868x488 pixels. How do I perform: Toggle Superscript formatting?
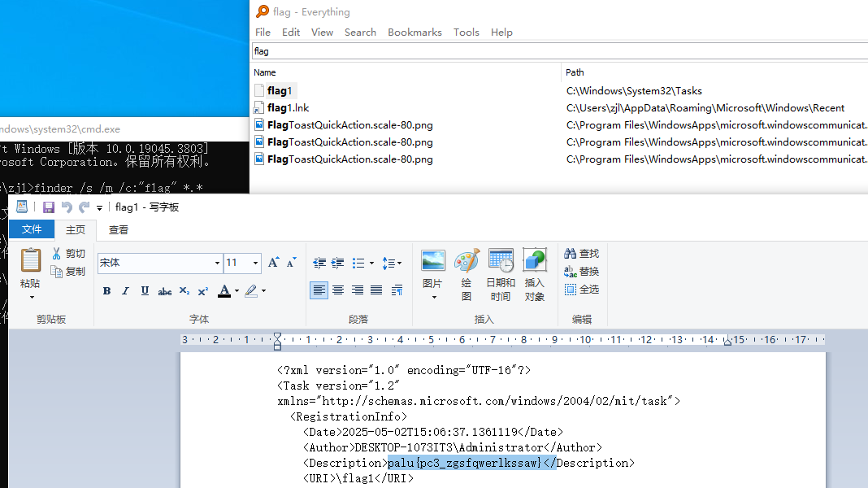coord(203,291)
